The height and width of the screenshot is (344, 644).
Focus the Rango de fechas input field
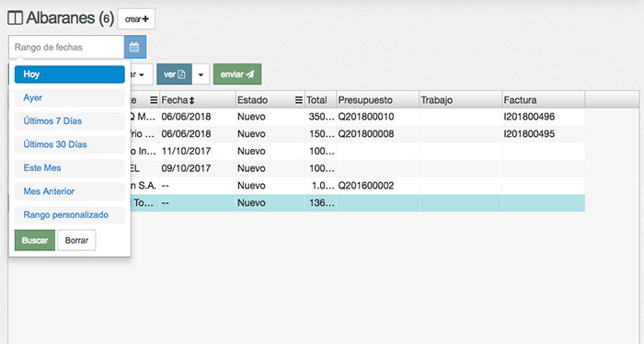click(66, 47)
